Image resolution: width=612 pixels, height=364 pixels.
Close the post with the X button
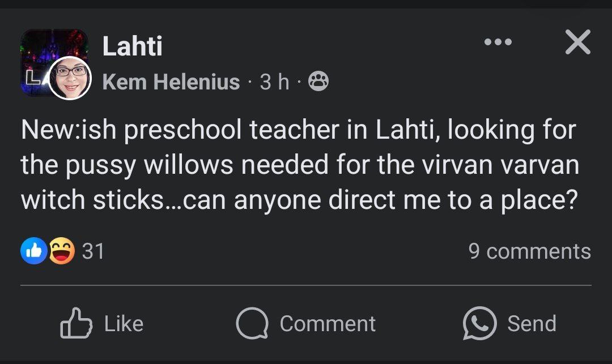(577, 42)
